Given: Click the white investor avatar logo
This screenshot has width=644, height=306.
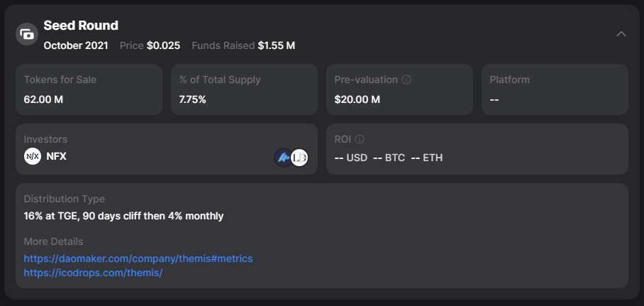Looking at the screenshot, I should click(299, 158).
